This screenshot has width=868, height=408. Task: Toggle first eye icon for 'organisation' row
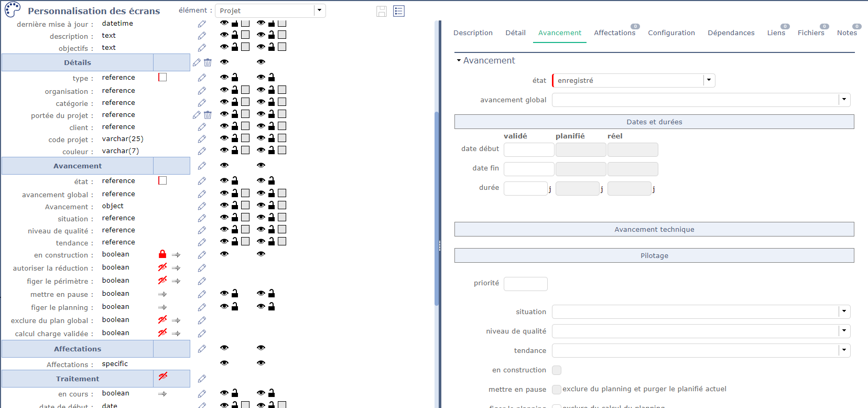tap(224, 90)
